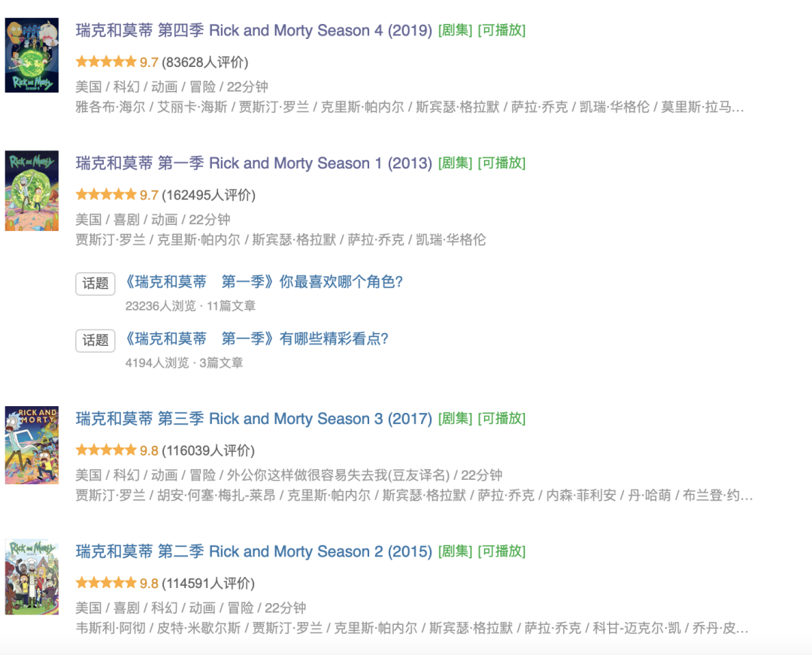Image resolution: width=812 pixels, height=655 pixels.
Task: Click the 162495人评价 review count
Action: pyautogui.click(x=208, y=196)
